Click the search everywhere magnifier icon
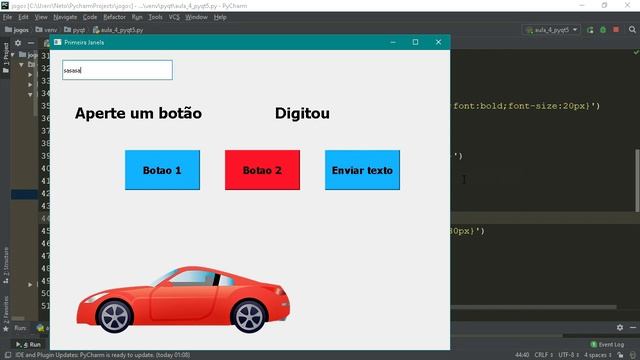The image size is (640, 360). click(x=632, y=30)
